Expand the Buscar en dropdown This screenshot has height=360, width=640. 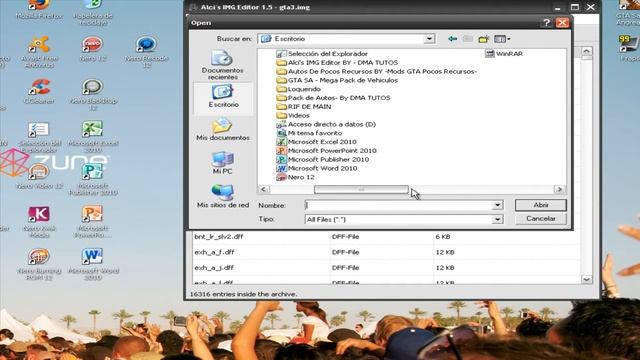[429, 39]
